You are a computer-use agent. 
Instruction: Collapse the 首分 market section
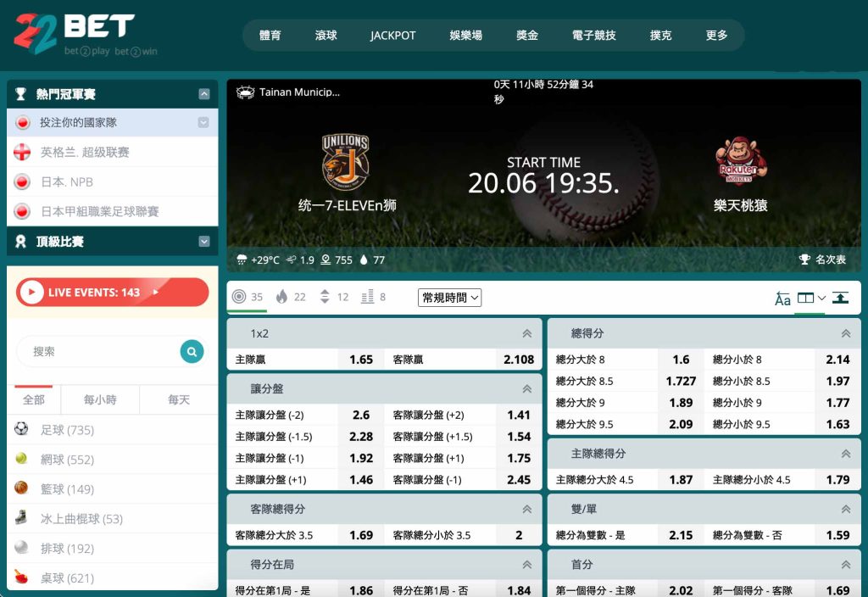coord(846,564)
